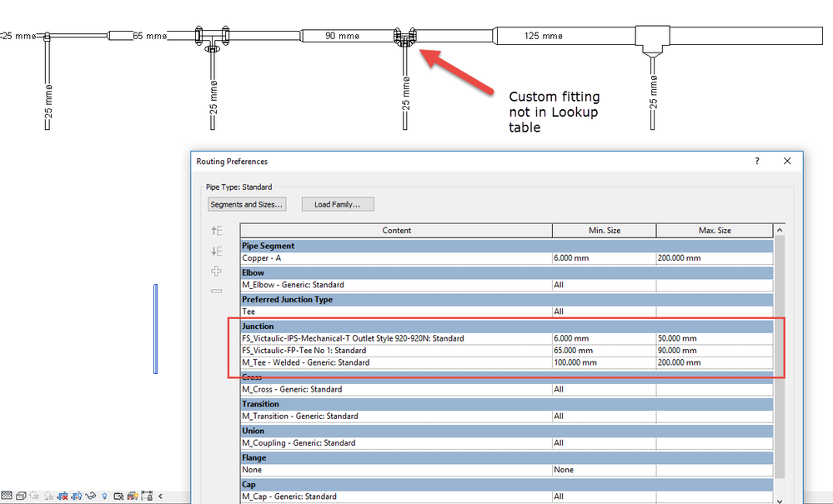Click the Routing Preferences help question mark
The width and height of the screenshot is (833, 504).
pos(757,161)
